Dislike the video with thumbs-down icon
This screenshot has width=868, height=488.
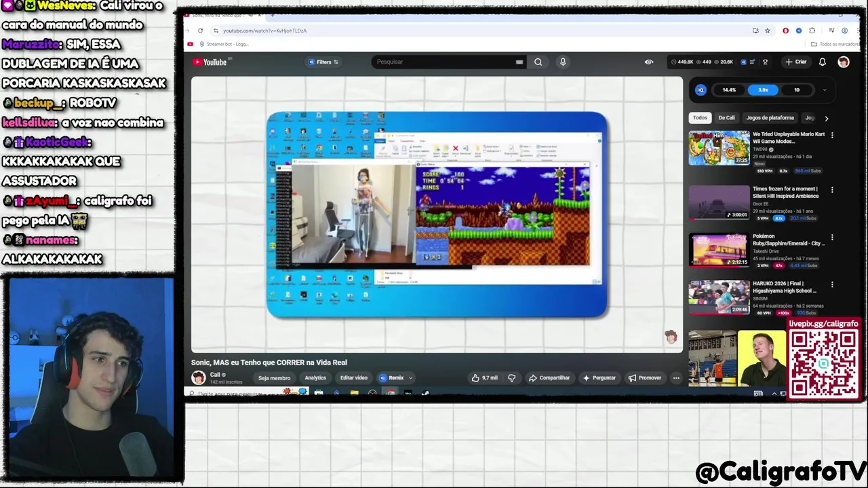[512, 378]
